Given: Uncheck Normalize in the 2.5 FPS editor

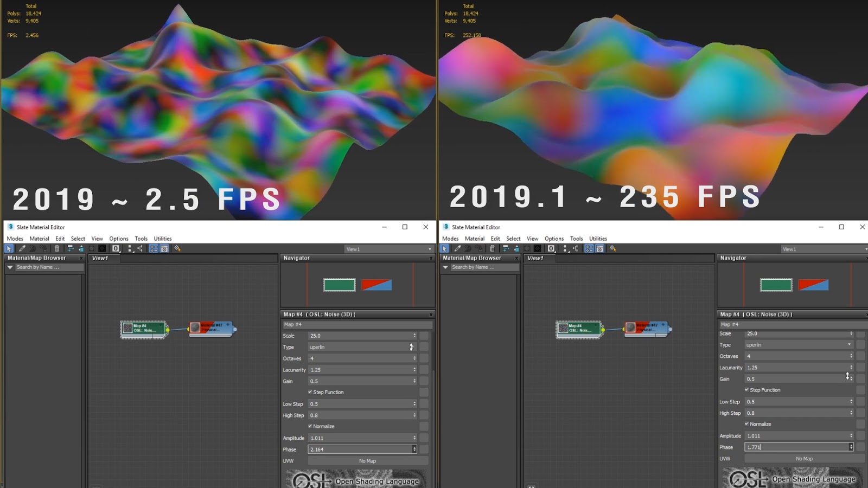Looking at the screenshot, I should [310, 426].
